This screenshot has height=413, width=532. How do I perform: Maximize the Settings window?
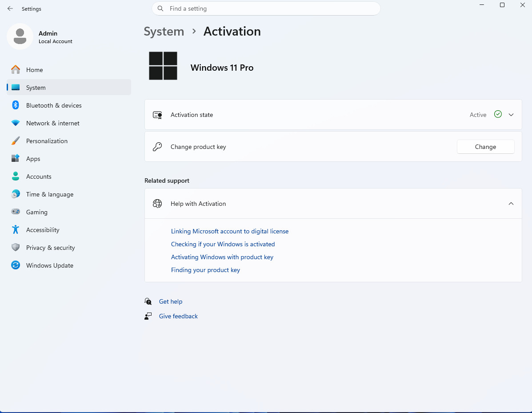[502, 5]
